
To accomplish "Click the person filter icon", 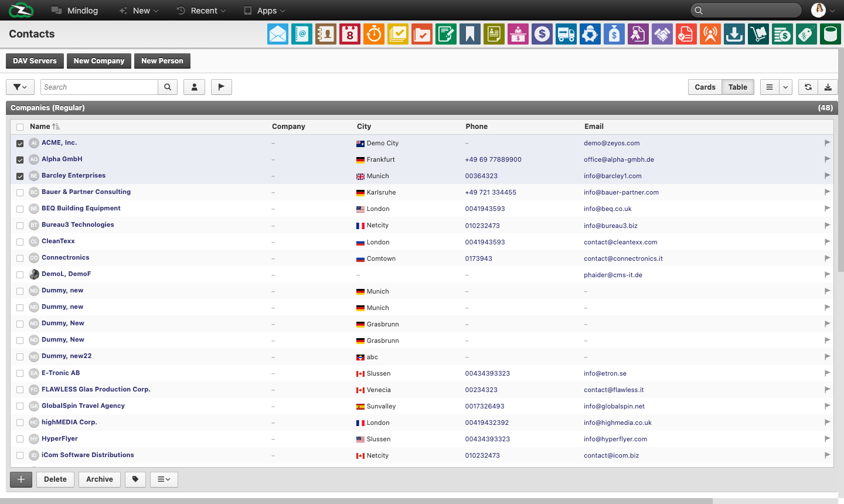I will click(194, 87).
